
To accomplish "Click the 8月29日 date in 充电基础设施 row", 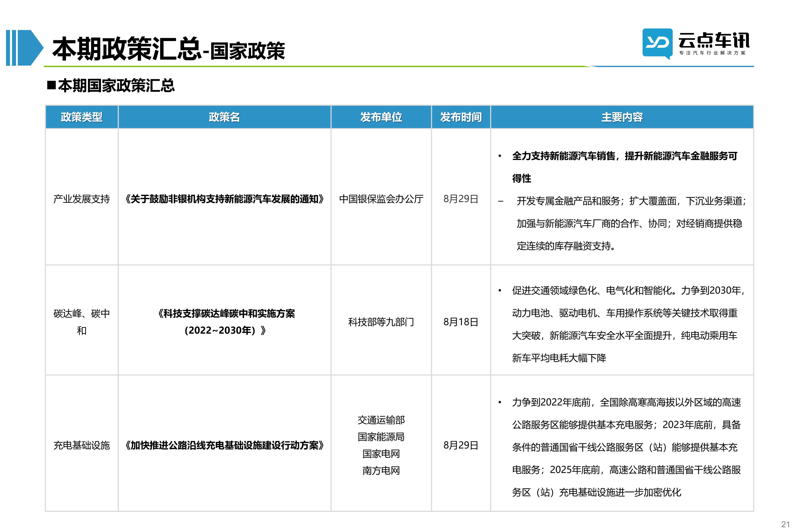I will (461, 445).
